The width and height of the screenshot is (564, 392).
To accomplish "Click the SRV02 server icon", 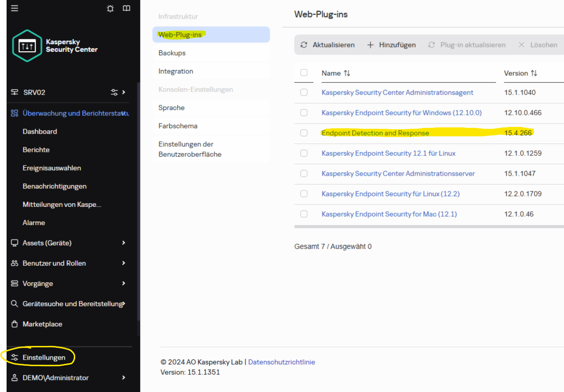I will point(15,93).
